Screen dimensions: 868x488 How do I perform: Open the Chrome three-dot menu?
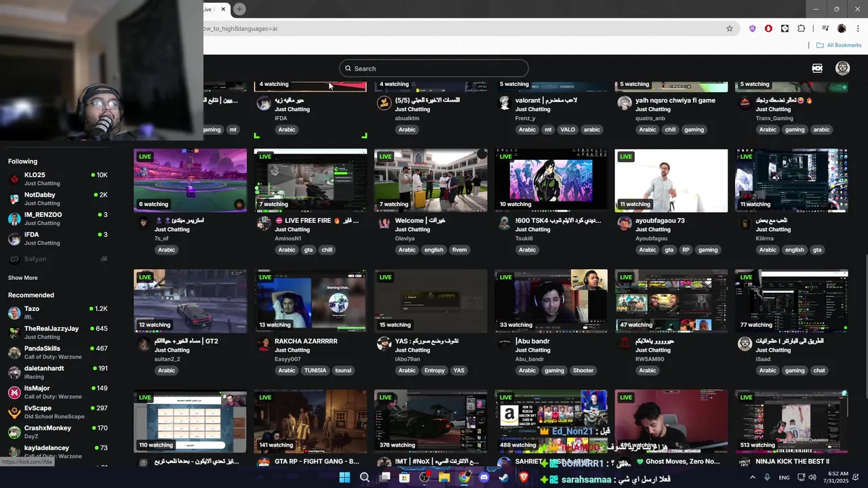[x=858, y=28]
